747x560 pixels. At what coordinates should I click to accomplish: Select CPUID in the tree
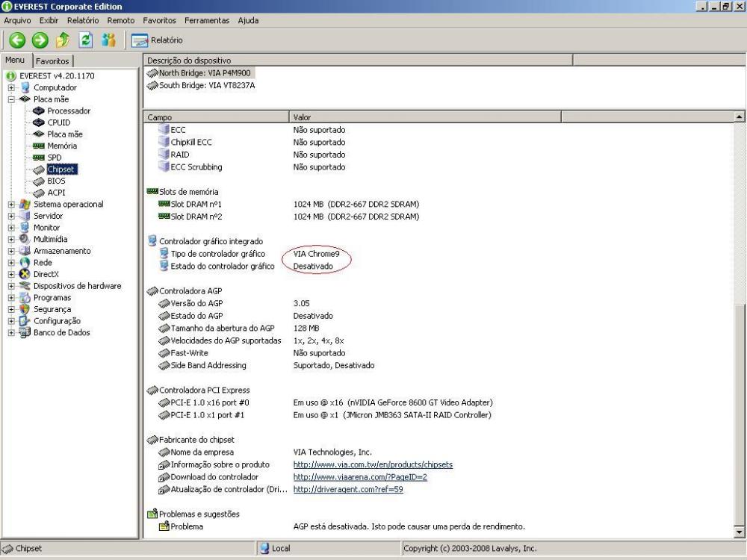click(x=58, y=122)
